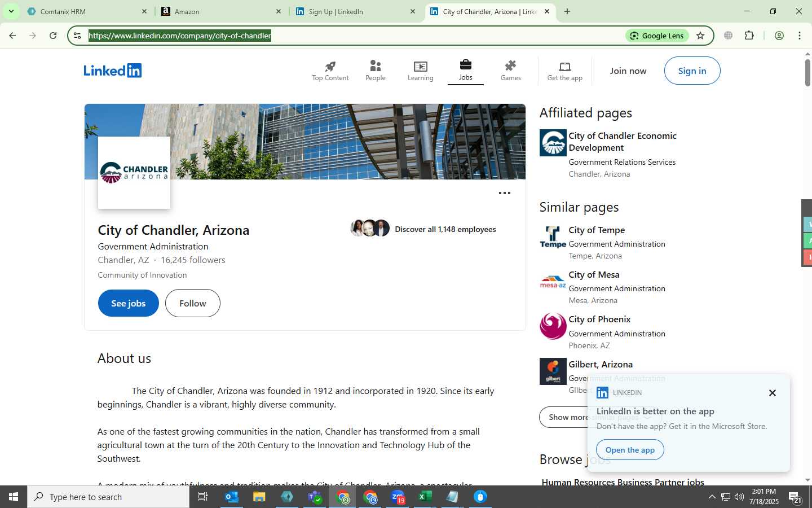Click the employee profile photos cluster

coord(370,228)
